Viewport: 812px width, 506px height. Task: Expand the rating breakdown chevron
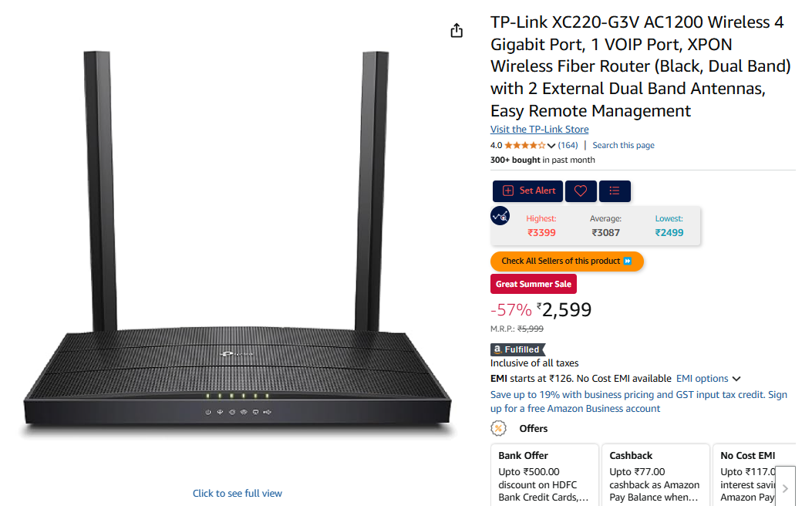point(551,146)
